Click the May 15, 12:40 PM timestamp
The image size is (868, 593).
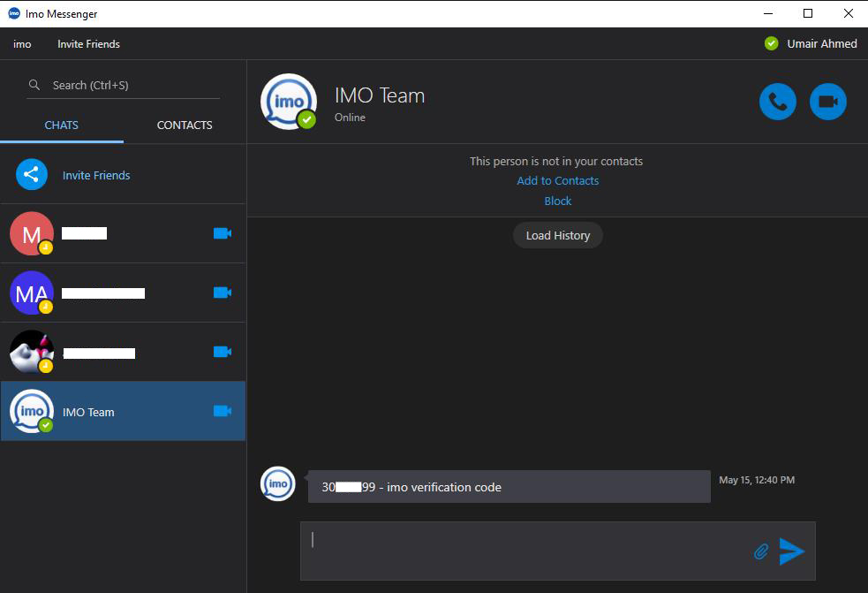tap(757, 480)
